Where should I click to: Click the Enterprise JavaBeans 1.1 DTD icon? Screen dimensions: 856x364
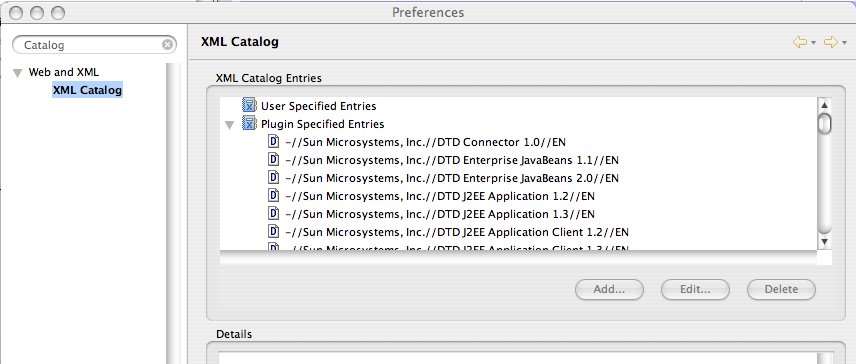[x=274, y=160]
